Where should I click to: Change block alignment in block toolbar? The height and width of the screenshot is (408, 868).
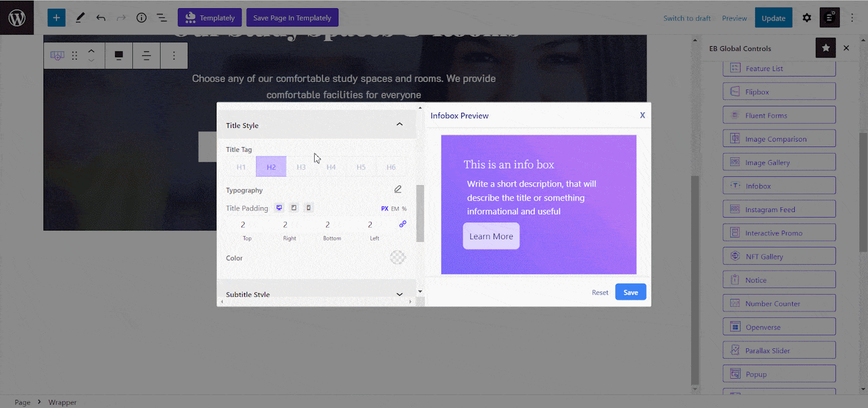(x=119, y=55)
